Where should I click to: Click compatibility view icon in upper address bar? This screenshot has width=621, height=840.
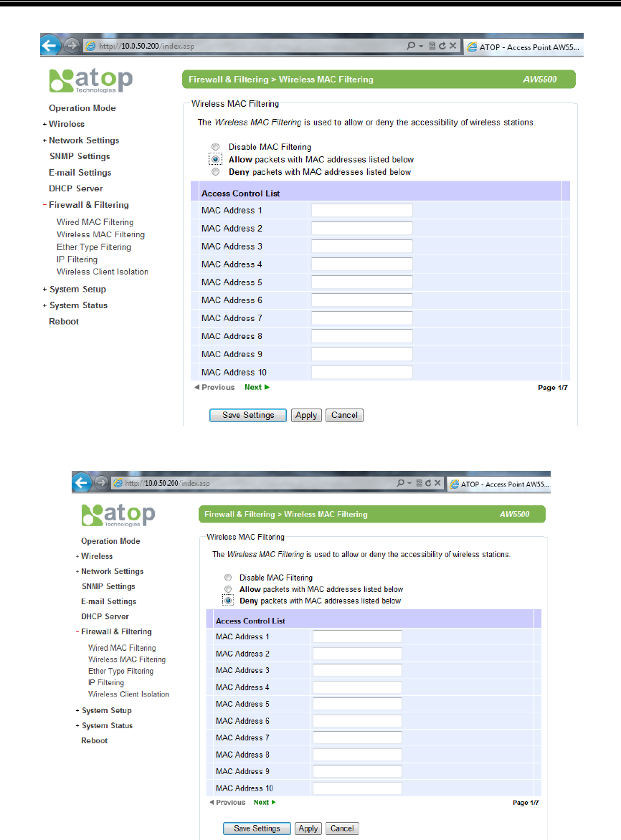coord(432,46)
